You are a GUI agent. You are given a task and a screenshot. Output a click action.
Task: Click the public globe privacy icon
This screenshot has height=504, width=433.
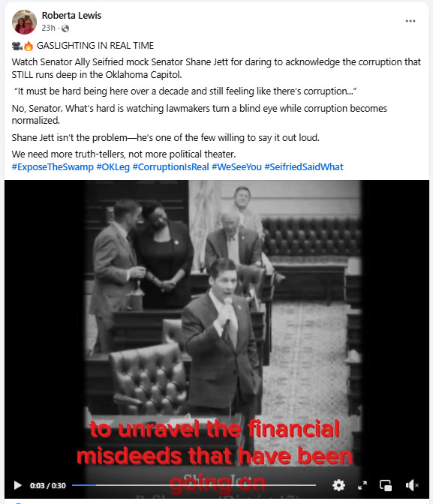(65, 28)
